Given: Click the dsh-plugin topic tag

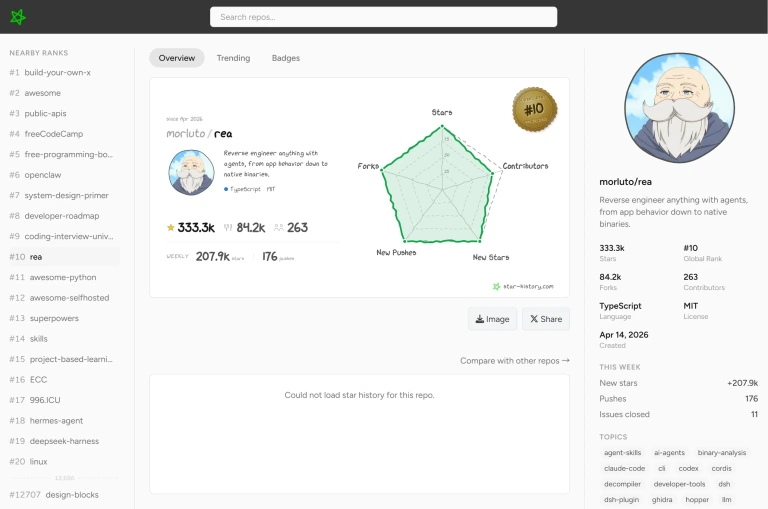Looking at the screenshot, I should pyautogui.click(x=622, y=500).
